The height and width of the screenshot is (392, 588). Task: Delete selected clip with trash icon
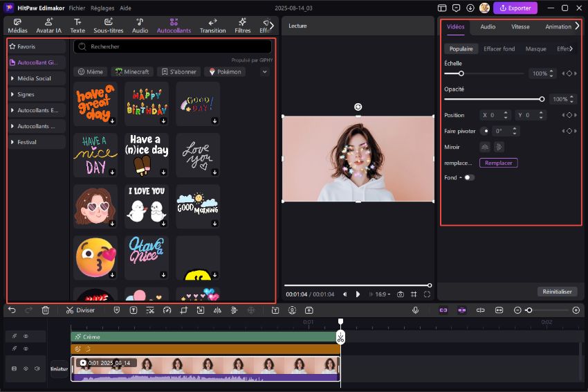tap(46, 310)
